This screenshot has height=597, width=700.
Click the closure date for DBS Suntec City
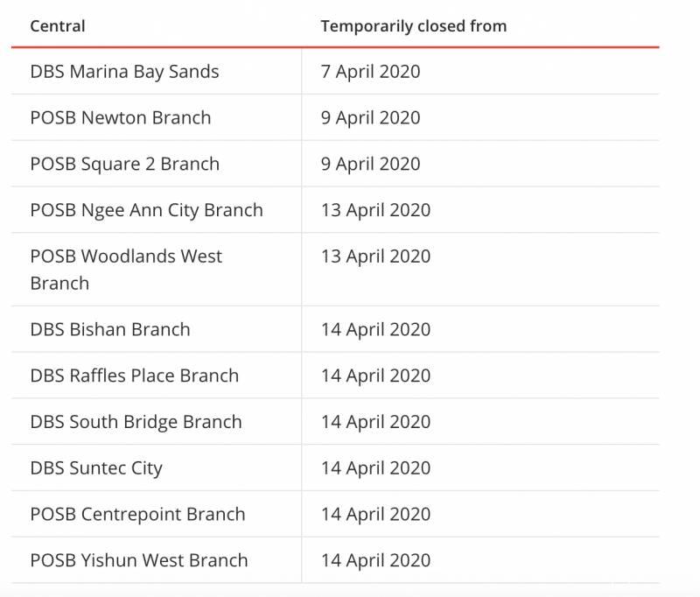pyautogui.click(x=375, y=468)
